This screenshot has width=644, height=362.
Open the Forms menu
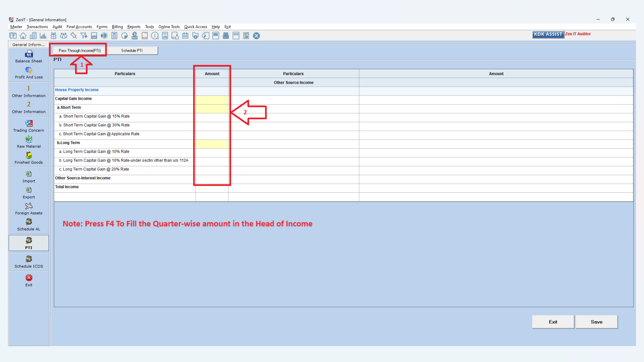[x=102, y=27]
